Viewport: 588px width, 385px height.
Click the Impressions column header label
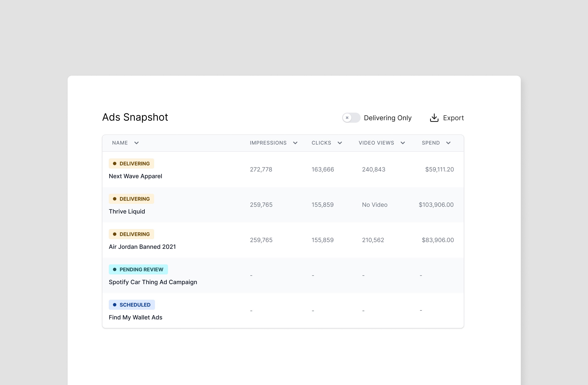[x=268, y=143]
